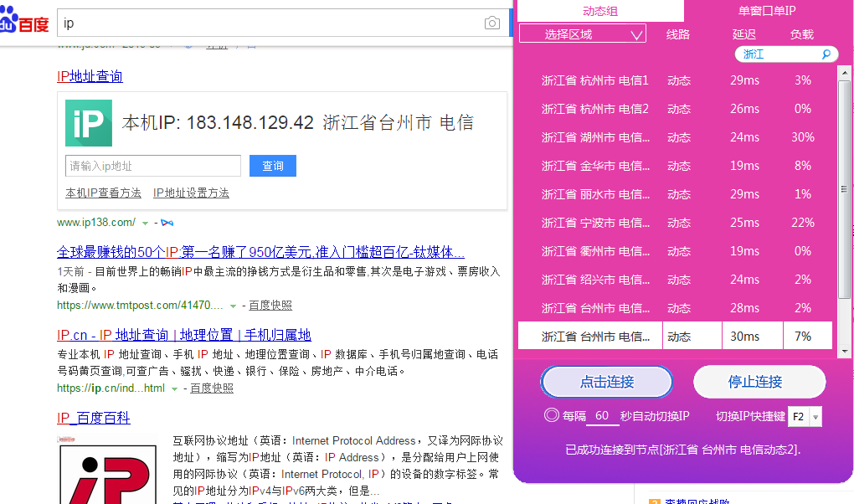The width and height of the screenshot is (854, 504).
Task: Select the 浙江省 丽水市 node row
Action: click(x=676, y=194)
